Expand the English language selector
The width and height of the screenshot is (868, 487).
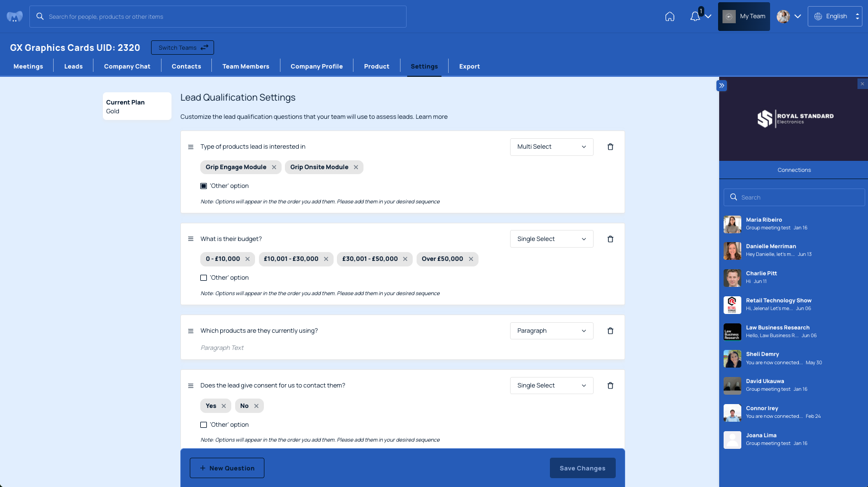coord(835,17)
